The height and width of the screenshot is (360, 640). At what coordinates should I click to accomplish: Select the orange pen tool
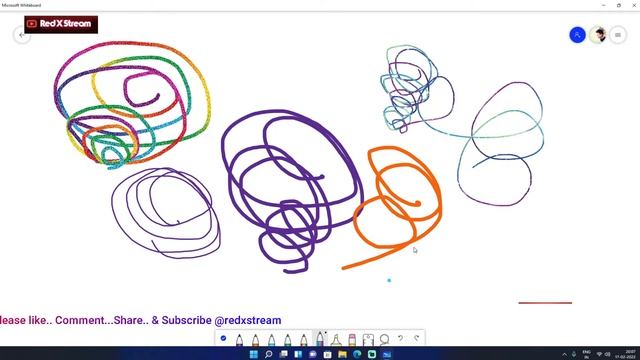(256, 340)
